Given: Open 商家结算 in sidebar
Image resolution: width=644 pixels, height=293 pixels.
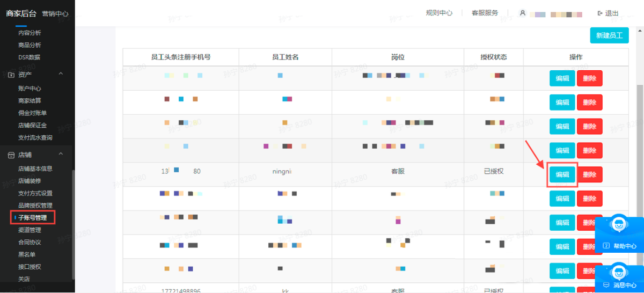Looking at the screenshot, I should 30,101.
